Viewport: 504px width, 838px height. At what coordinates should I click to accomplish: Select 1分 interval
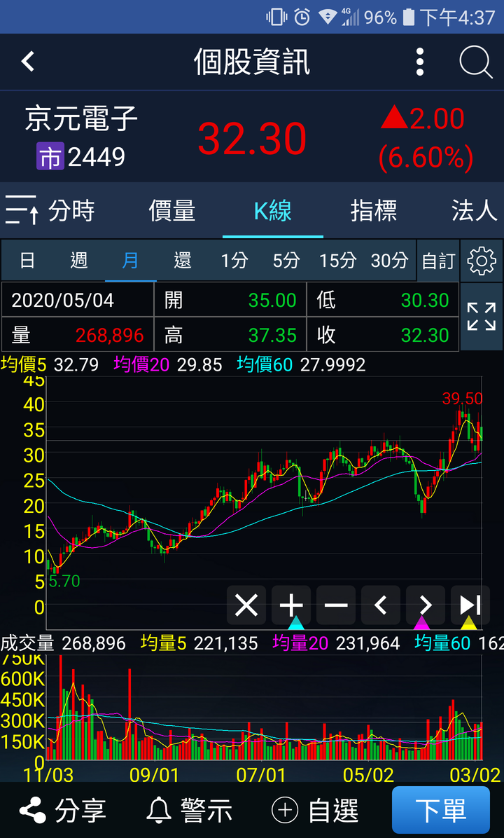tap(234, 260)
